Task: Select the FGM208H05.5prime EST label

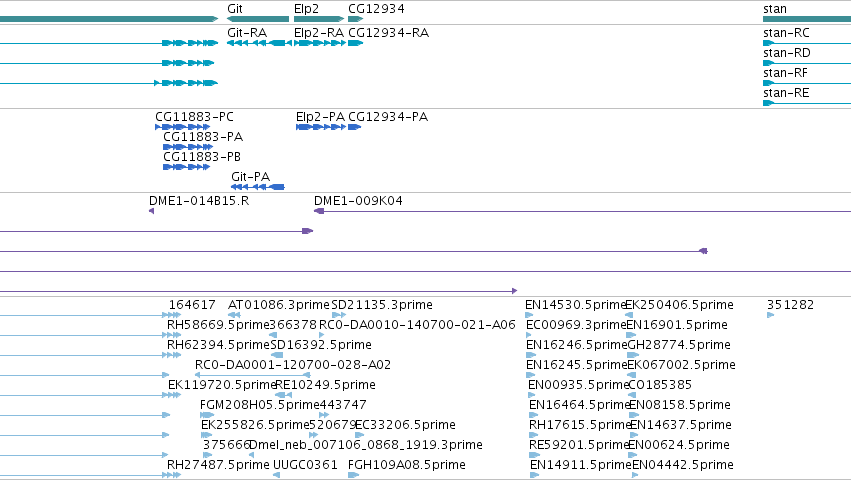Action: pos(259,406)
